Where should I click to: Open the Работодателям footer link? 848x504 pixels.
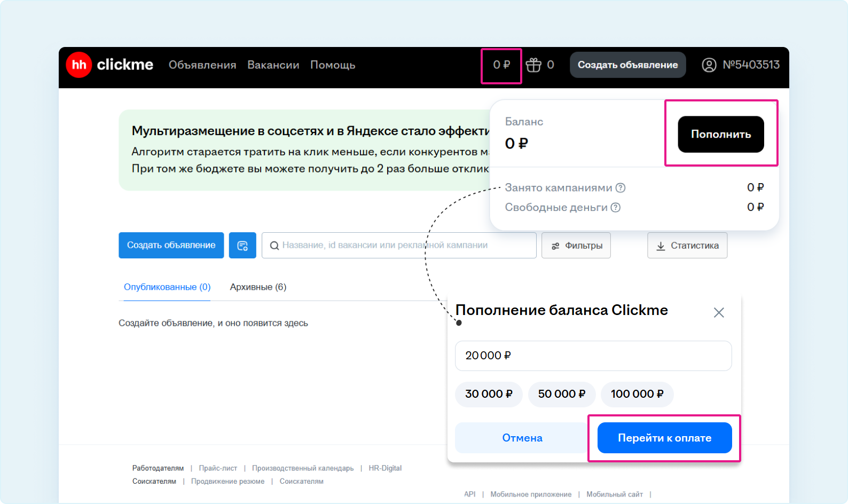[158, 468]
